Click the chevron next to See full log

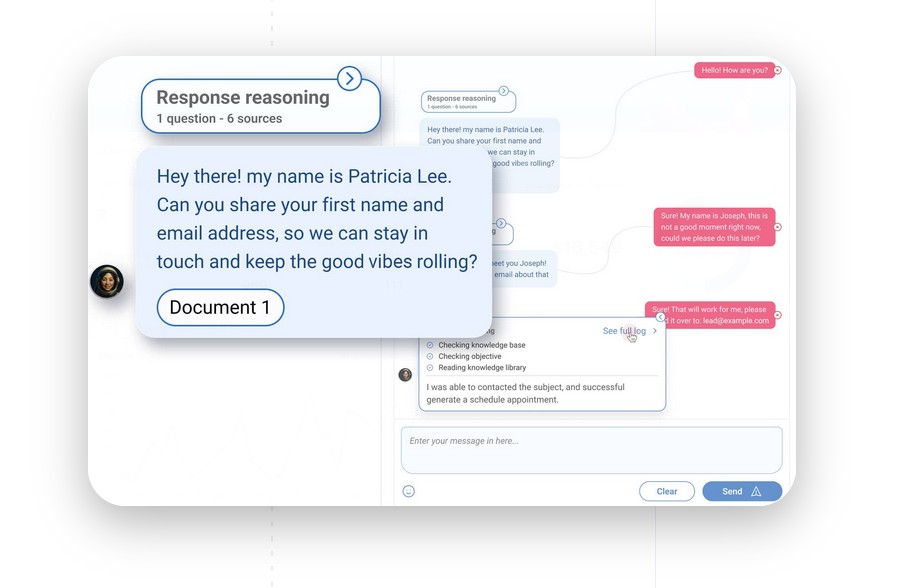[x=655, y=331]
